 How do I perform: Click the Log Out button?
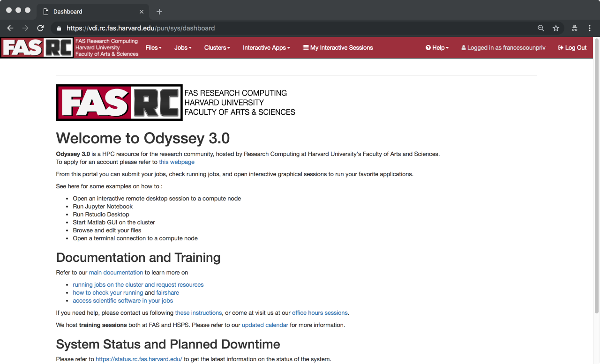572,48
